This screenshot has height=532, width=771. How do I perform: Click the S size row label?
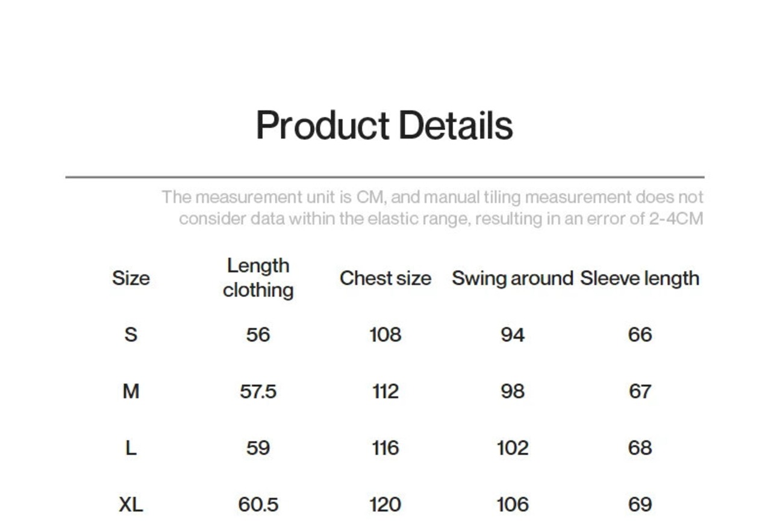(131, 334)
